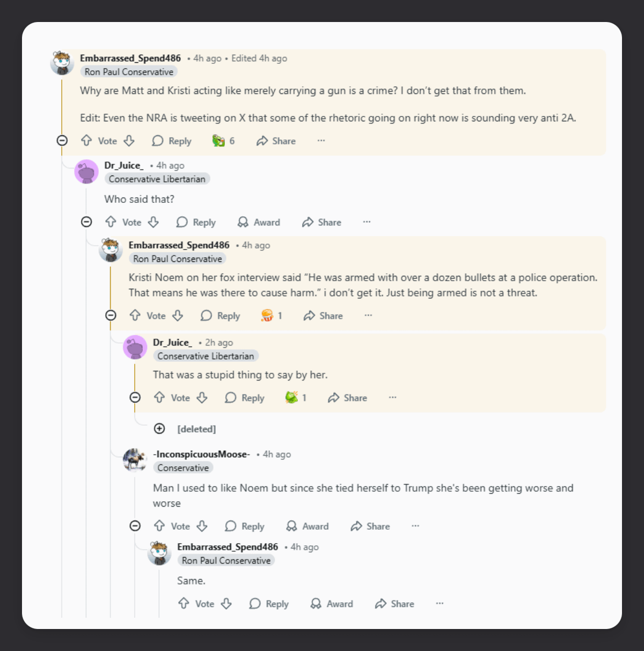Collapse the top-level comment thread
644x651 pixels.
coord(62,141)
